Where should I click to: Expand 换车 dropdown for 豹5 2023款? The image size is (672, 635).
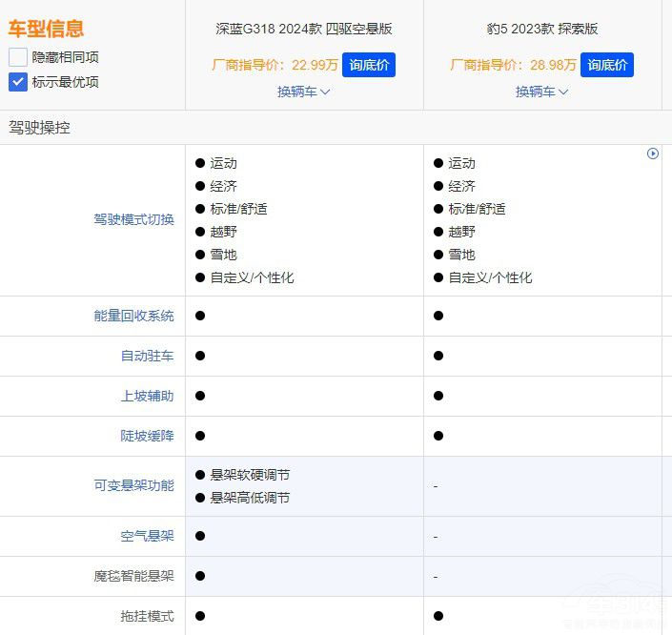pyautogui.click(x=542, y=92)
